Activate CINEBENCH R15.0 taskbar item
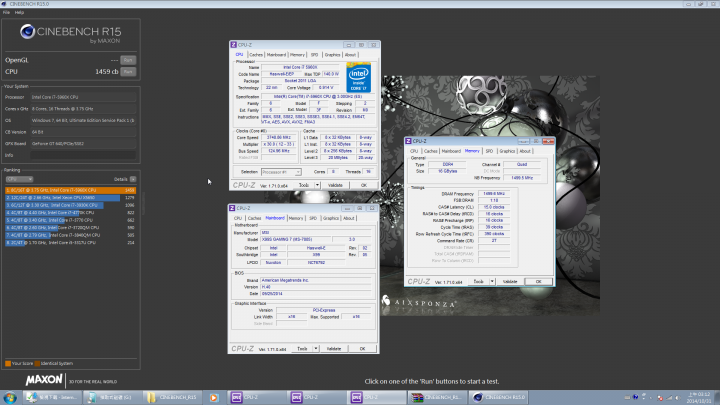The height and width of the screenshot is (405, 720). (498, 398)
